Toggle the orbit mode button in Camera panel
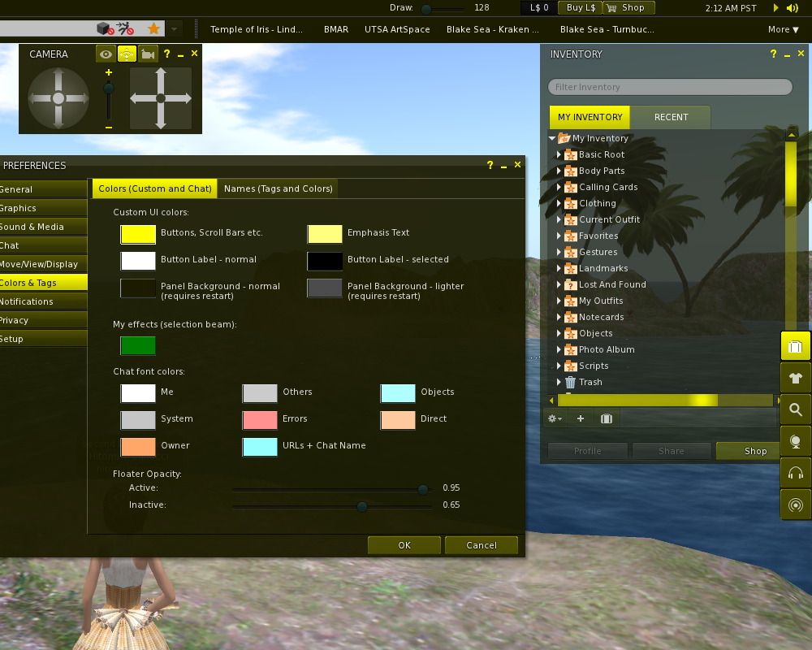This screenshot has height=650, width=812. pos(127,54)
